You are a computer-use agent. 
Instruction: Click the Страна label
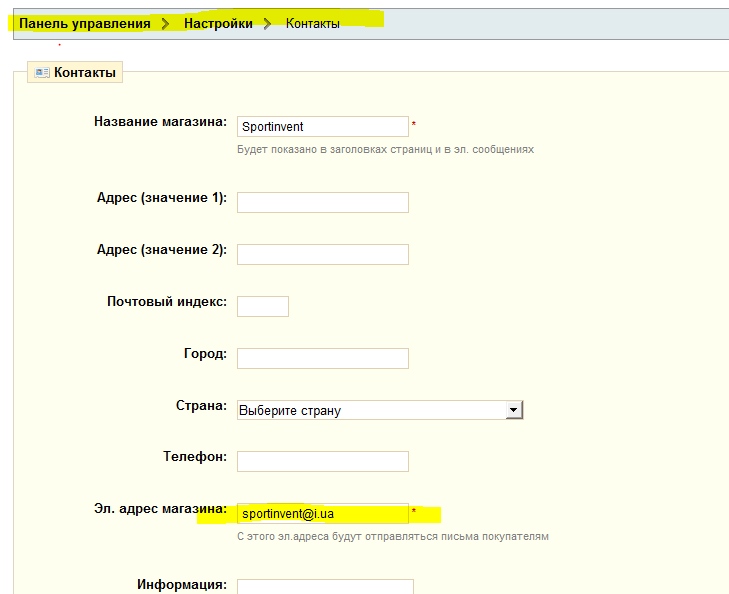[201, 405]
